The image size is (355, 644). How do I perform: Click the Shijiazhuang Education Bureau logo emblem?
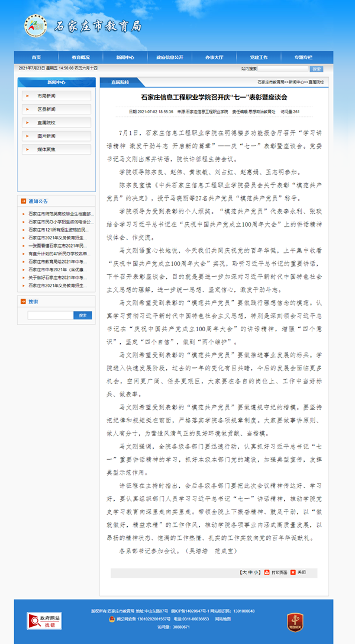(35, 26)
